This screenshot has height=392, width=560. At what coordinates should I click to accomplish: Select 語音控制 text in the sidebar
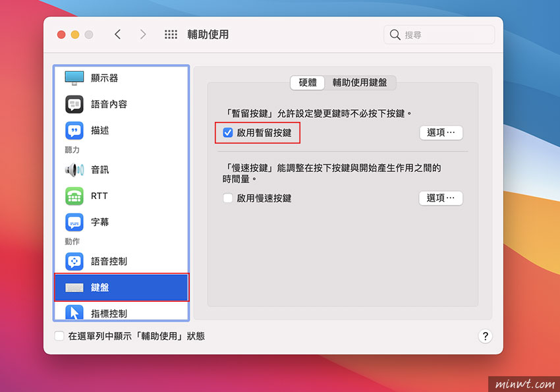109,262
